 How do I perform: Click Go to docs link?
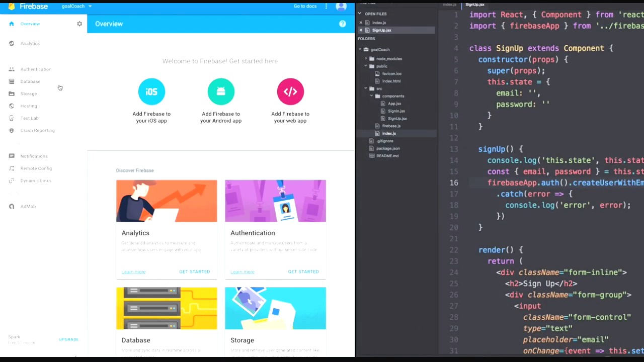tap(305, 6)
